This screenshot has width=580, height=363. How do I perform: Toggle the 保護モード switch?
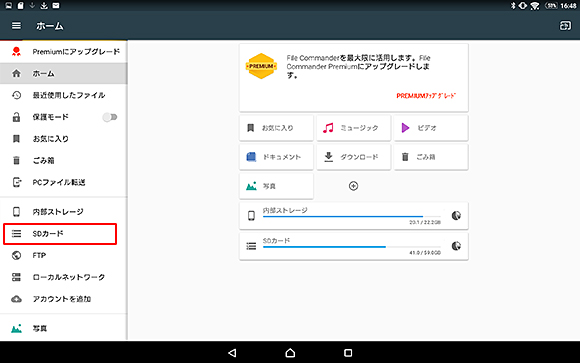(x=110, y=117)
